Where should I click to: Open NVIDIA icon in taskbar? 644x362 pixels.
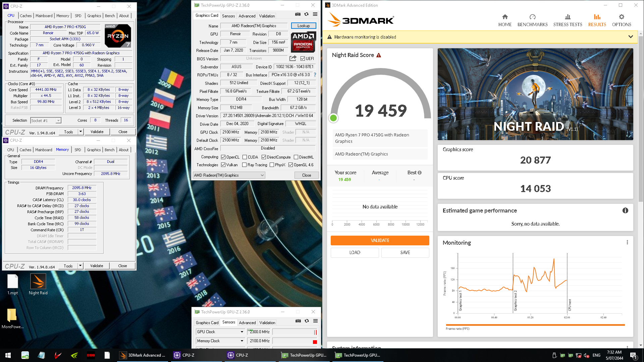[74, 355]
